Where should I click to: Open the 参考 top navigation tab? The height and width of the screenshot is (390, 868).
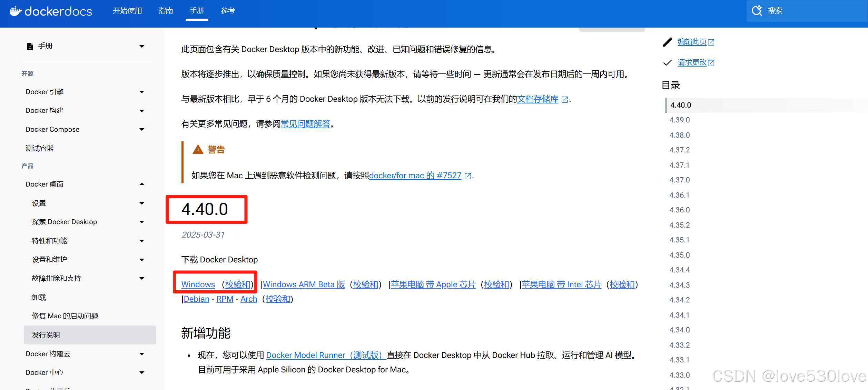point(228,11)
